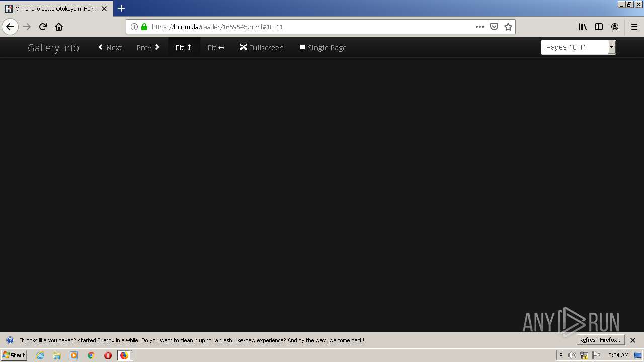Open a new browser tab
Viewport: 644px width, 362px height.
pyautogui.click(x=121, y=8)
